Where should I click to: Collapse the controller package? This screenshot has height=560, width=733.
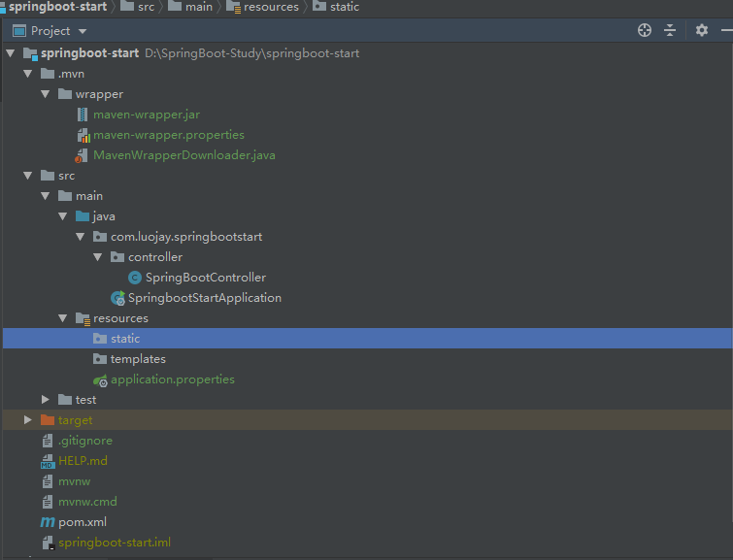(x=98, y=257)
